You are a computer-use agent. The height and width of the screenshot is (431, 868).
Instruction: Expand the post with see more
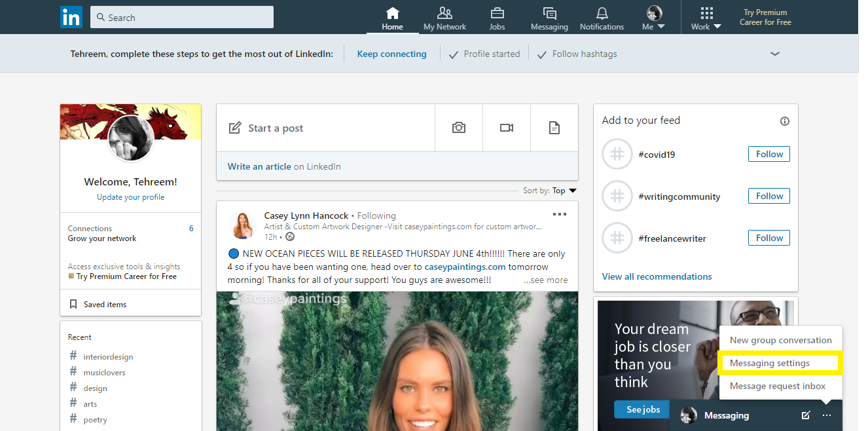pyautogui.click(x=546, y=280)
